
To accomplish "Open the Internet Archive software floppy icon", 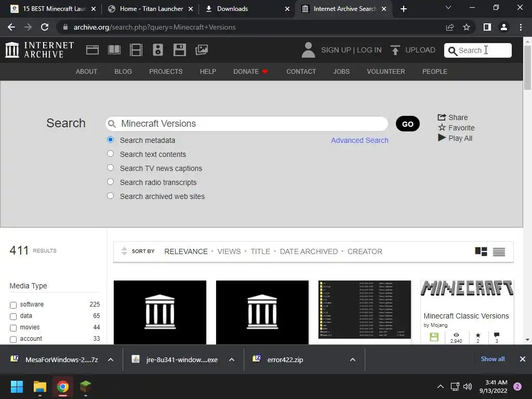I will (179, 50).
